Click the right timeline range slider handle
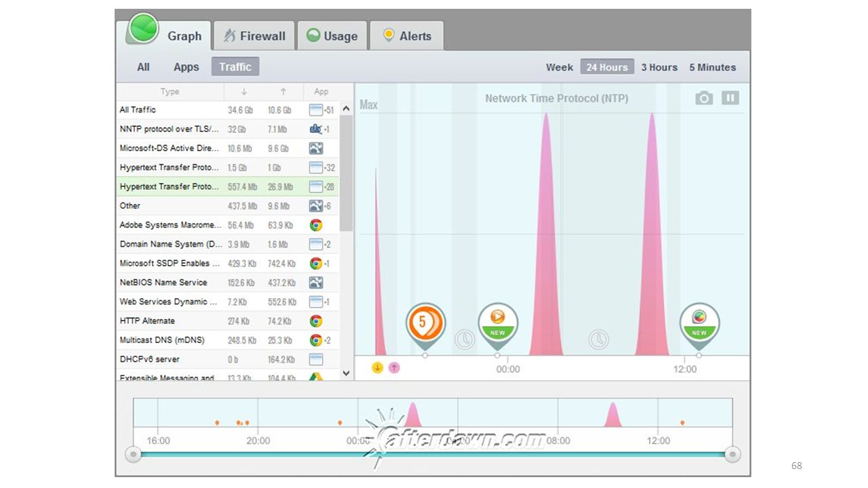The height and width of the screenshot is (488, 868). pos(732,454)
